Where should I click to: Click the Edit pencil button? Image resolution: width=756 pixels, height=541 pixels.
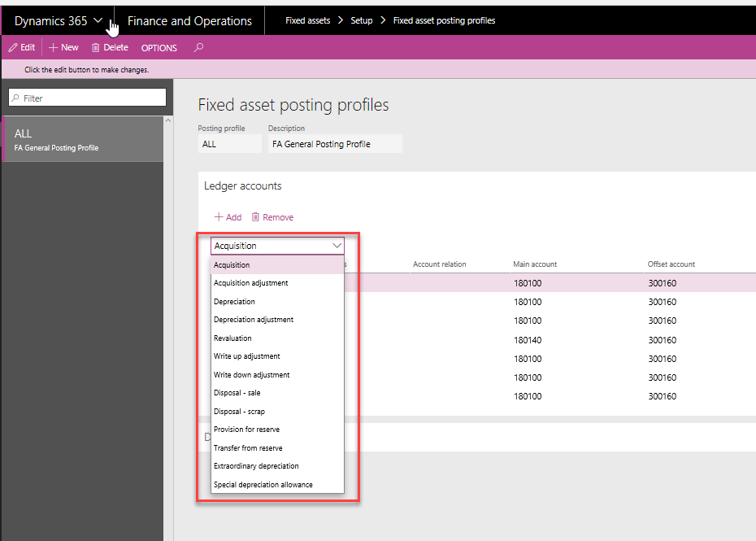click(22, 47)
